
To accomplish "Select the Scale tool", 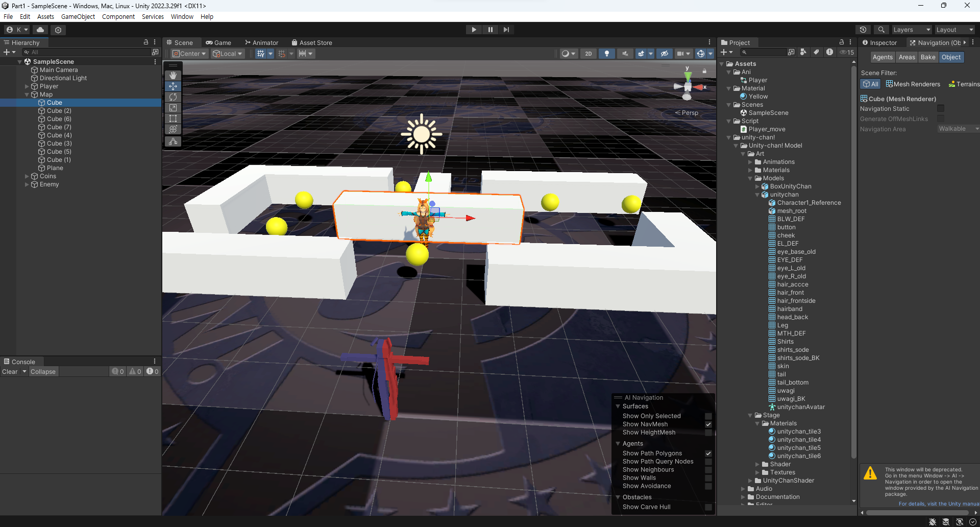I will pos(173,108).
